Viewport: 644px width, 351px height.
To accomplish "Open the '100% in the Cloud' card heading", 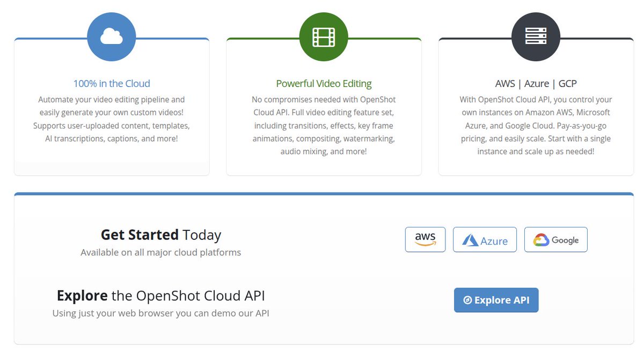I will click(111, 83).
